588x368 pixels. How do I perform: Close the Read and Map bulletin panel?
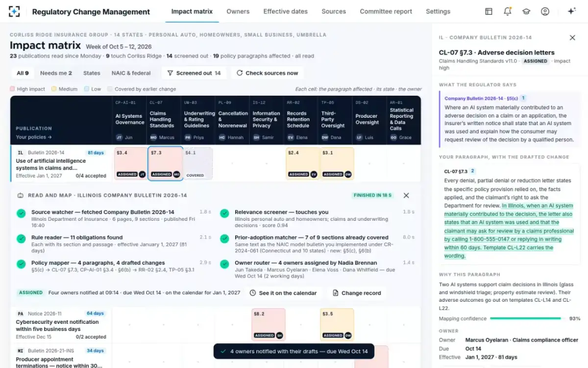(x=406, y=195)
